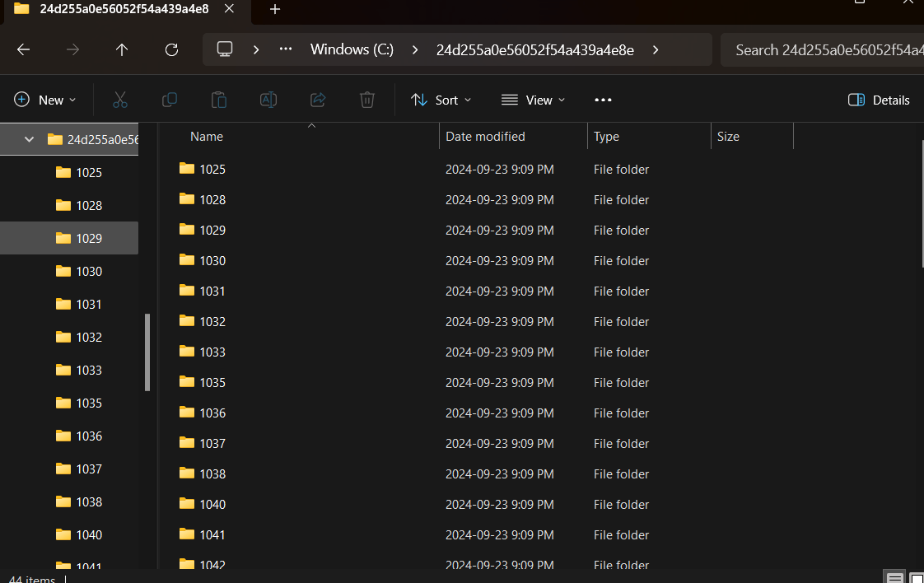The image size is (924, 583).
Task: Click the Rename icon in toolbar
Action: [x=268, y=100]
